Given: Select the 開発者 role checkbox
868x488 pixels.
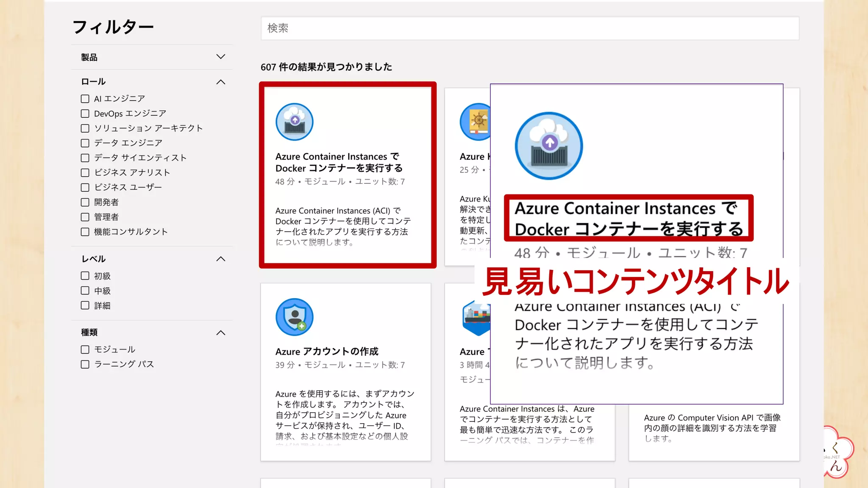Looking at the screenshot, I should pyautogui.click(x=85, y=202).
